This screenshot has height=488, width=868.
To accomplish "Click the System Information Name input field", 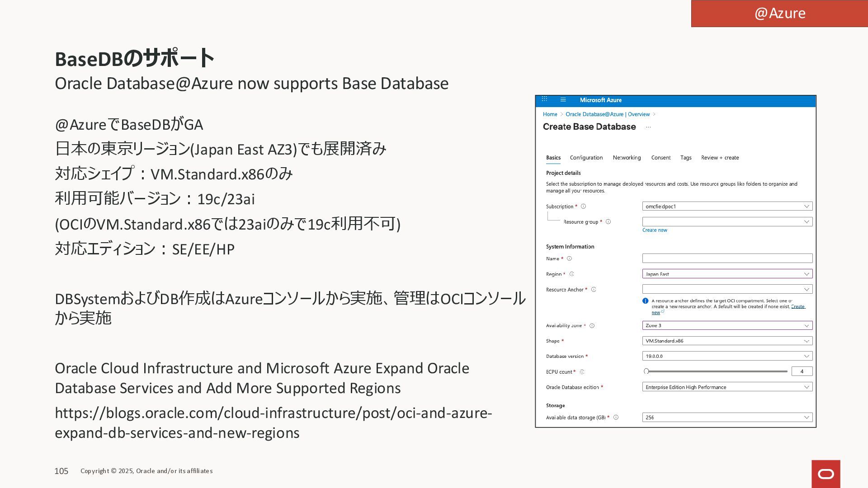I will pos(727,258).
